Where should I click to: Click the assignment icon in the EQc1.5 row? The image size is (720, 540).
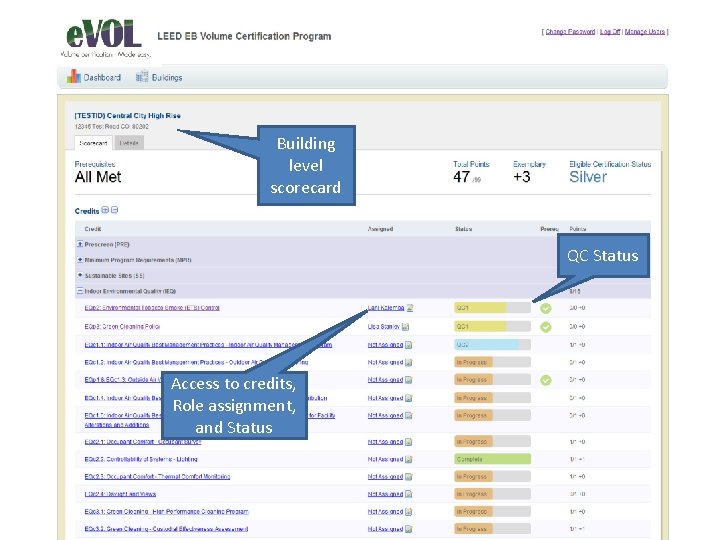[409, 416]
